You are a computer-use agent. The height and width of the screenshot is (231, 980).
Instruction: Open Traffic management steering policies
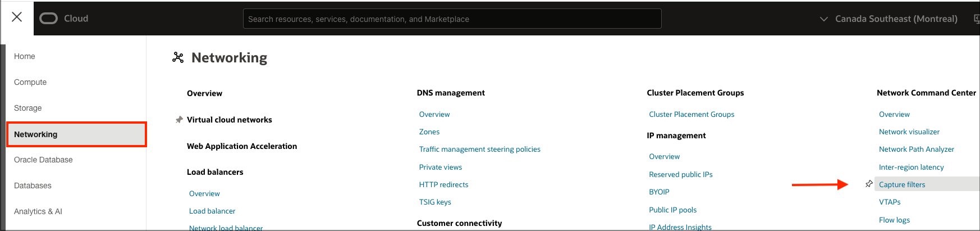coord(479,149)
